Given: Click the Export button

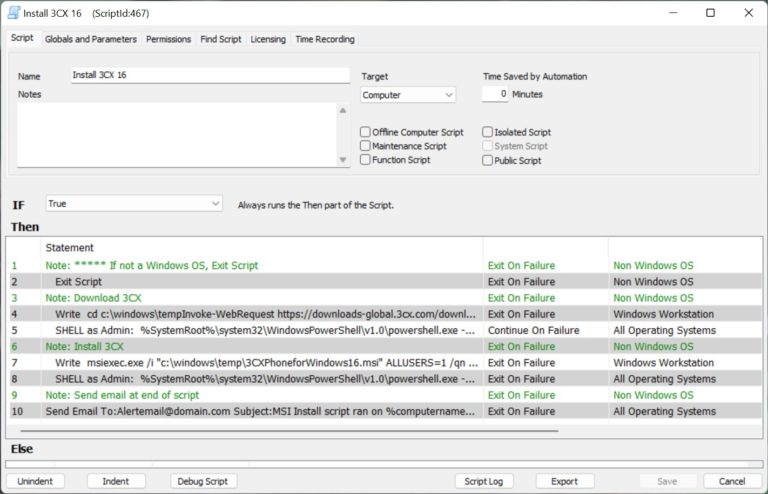Looking at the screenshot, I should click(x=564, y=481).
